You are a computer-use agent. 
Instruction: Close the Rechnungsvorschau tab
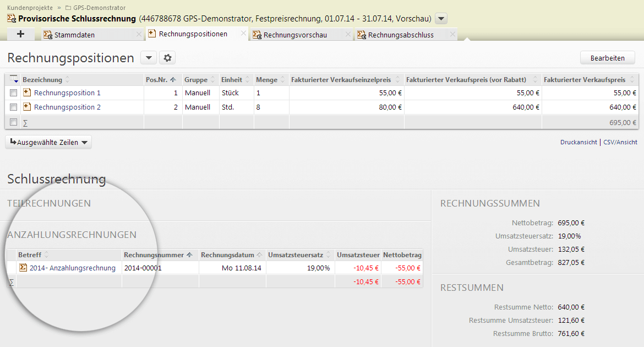(x=348, y=35)
